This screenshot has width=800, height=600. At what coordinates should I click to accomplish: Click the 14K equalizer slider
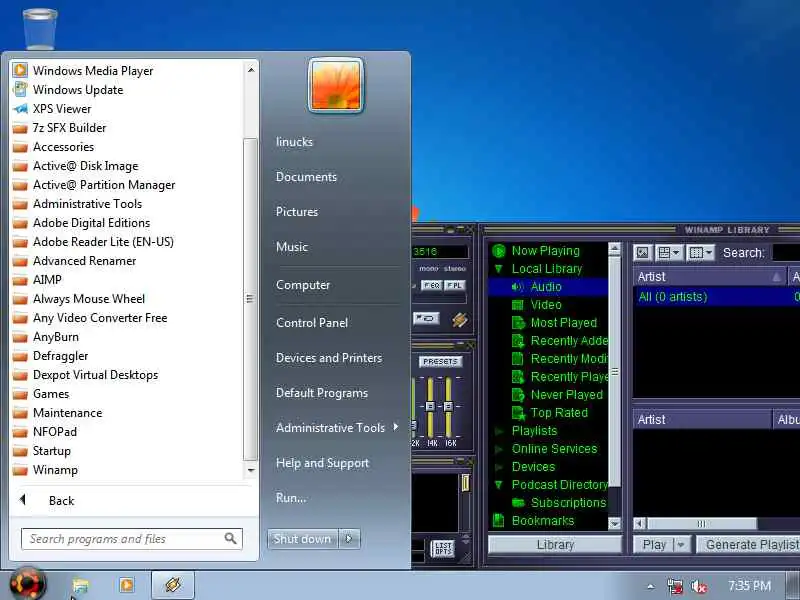431,407
